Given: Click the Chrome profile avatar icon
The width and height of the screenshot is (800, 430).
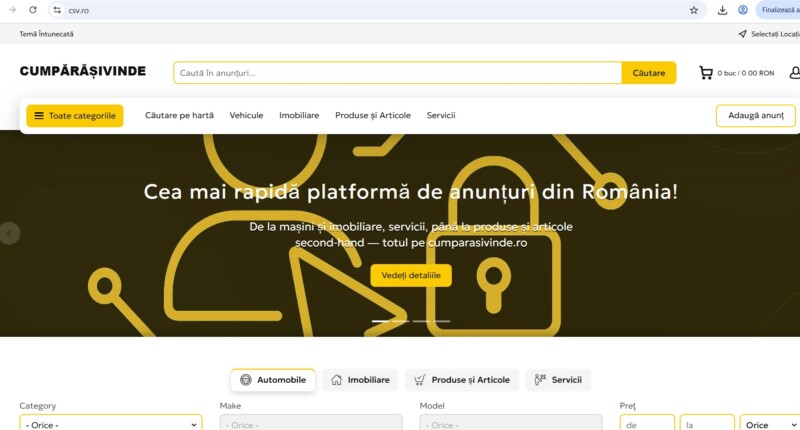Looking at the screenshot, I should tap(743, 10).
